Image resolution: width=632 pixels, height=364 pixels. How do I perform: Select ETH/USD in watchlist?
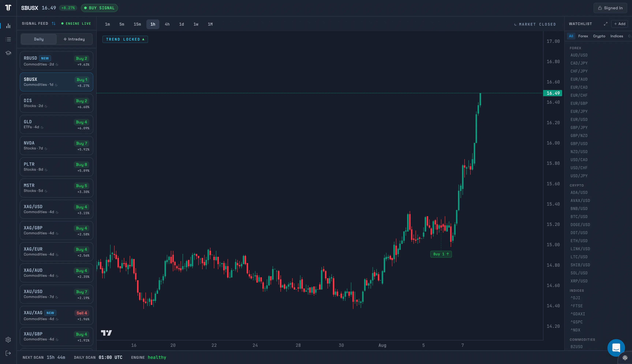[x=579, y=241]
